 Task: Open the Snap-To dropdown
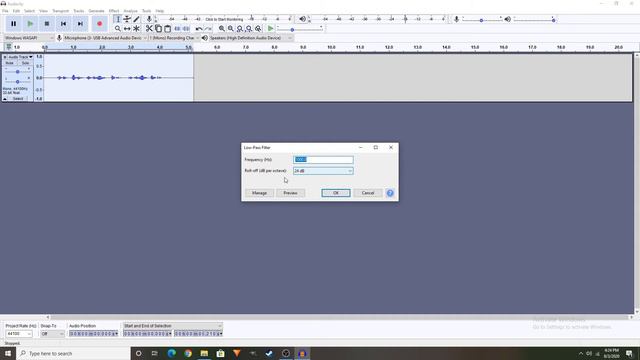(52, 333)
